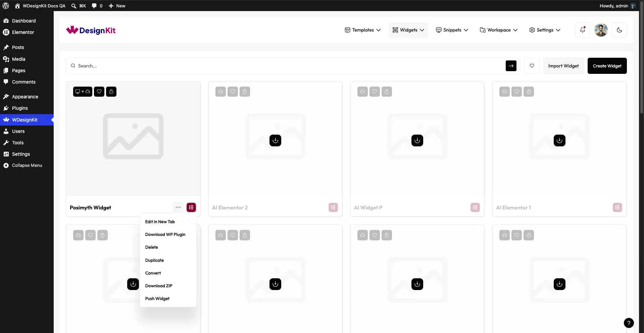Click the Elementor badge on AI Widget P
This screenshot has width=644, height=333.
[x=475, y=207]
